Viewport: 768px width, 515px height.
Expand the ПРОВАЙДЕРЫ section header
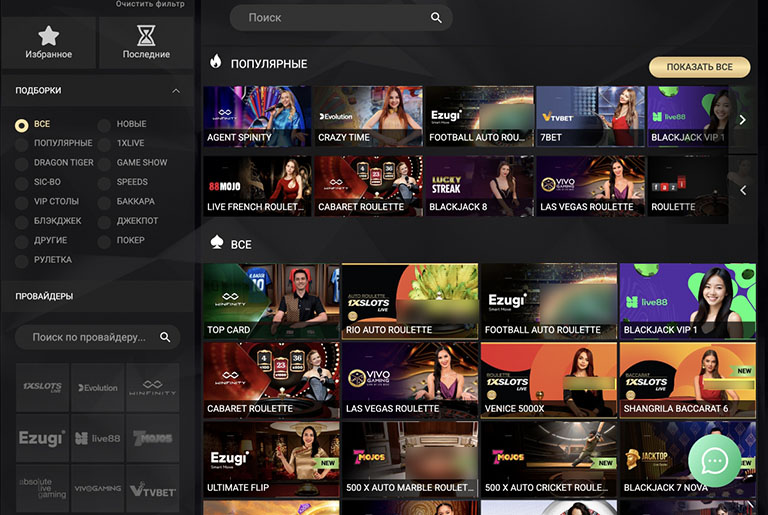tap(97, 296)
